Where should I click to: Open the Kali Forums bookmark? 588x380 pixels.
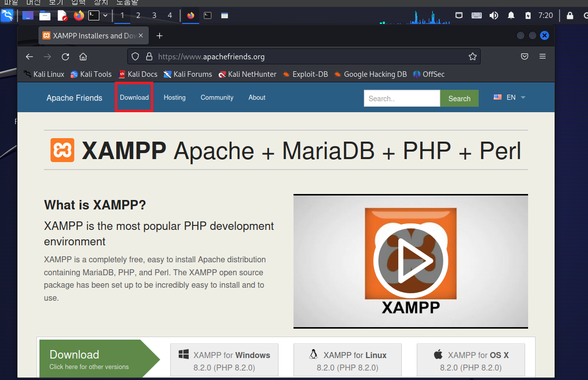coord(188,74)
